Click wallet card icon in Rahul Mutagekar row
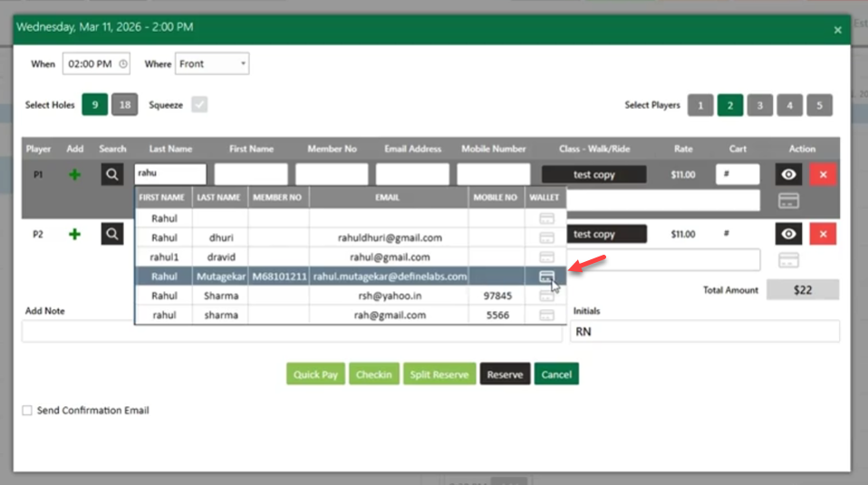Image resolution: width=868 pixels, height=485 pixels. [546, 276]
